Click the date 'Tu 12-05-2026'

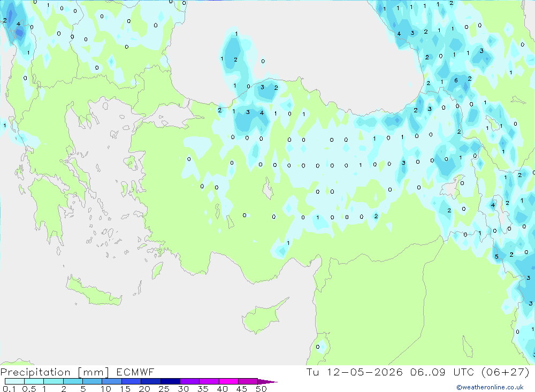pyautogui.click(x=355, y=372)
